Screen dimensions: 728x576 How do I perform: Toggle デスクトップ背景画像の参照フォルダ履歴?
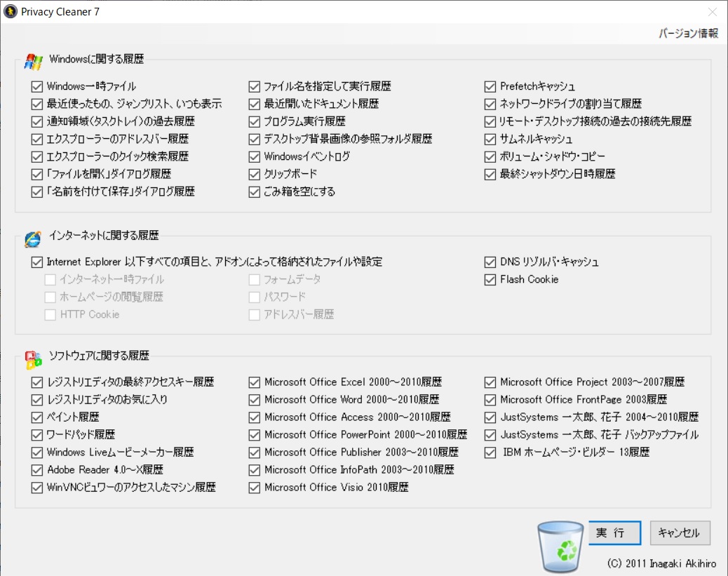coord(254,139)
